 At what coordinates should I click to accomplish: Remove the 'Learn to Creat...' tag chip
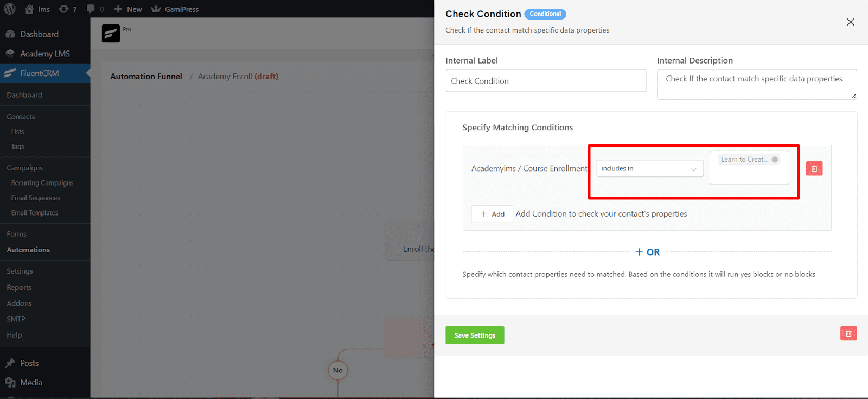(774, 159)
